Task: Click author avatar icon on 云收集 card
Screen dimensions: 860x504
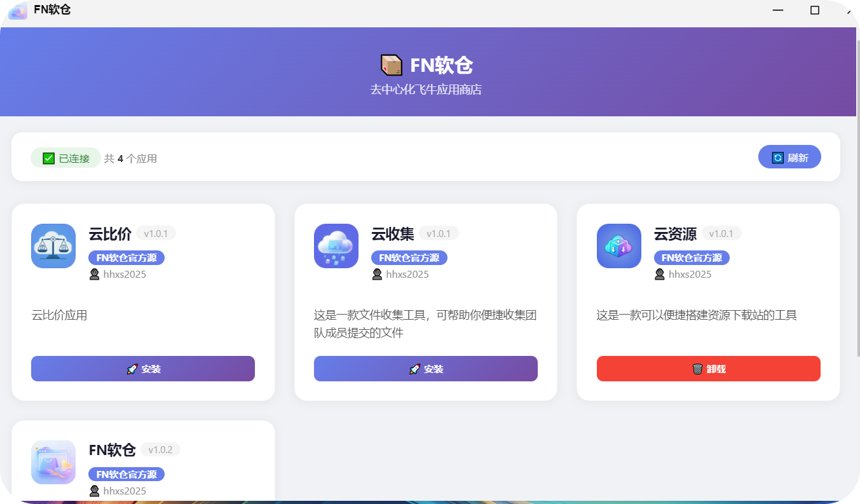Action: tap(377, 275)
